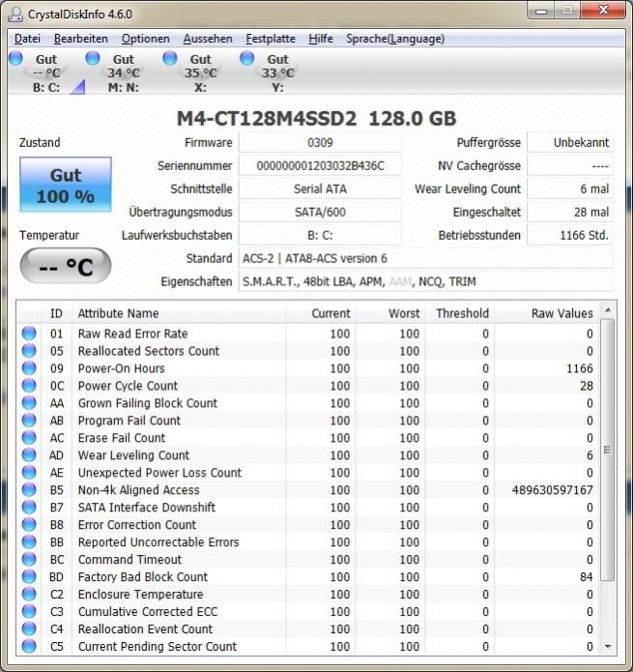Click the CrystalDiskInfo title bar icon
This screenshot has height=672, width=633.
click(15, 15)
